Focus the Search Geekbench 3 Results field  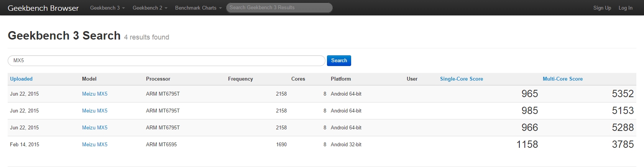279,8
